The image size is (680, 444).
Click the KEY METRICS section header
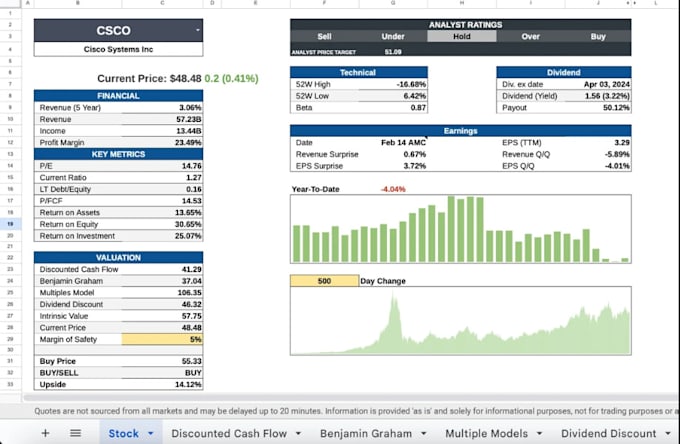pos(118,154)
